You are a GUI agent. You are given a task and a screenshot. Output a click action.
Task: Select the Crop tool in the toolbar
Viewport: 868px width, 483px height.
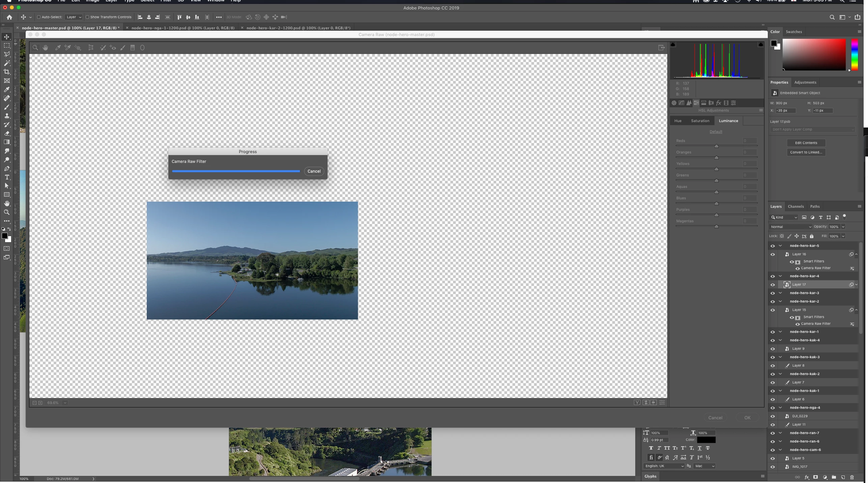7,72
